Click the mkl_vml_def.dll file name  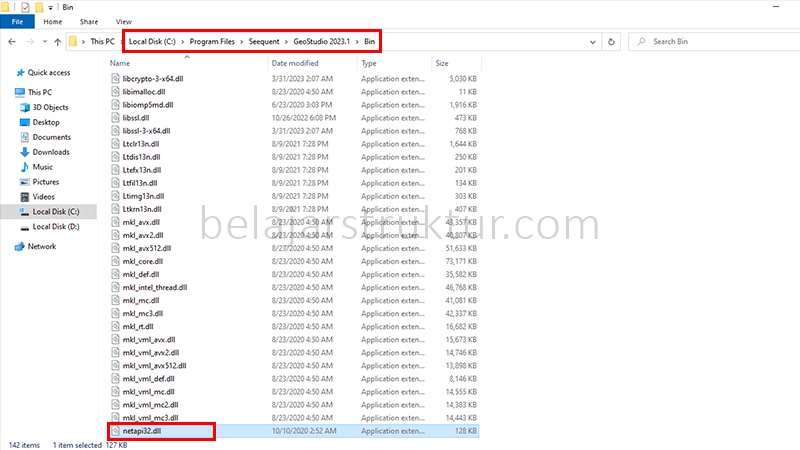[x=148, y=379]
